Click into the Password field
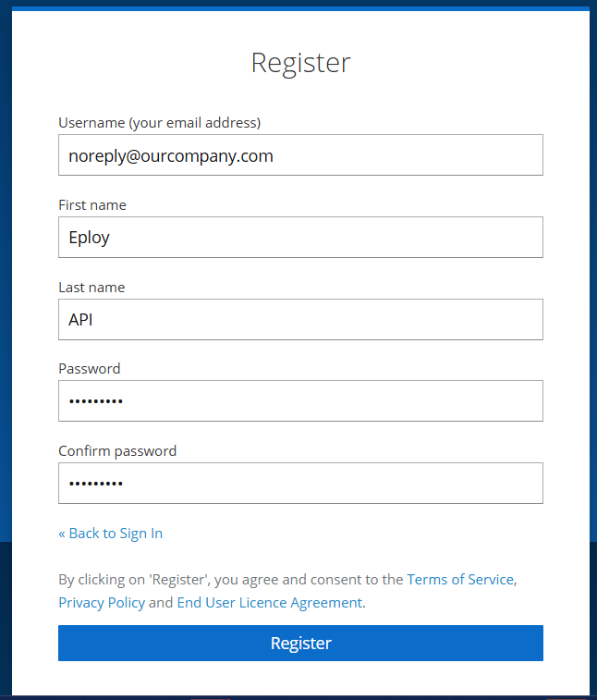597x700 pixels. coord(300,401)
